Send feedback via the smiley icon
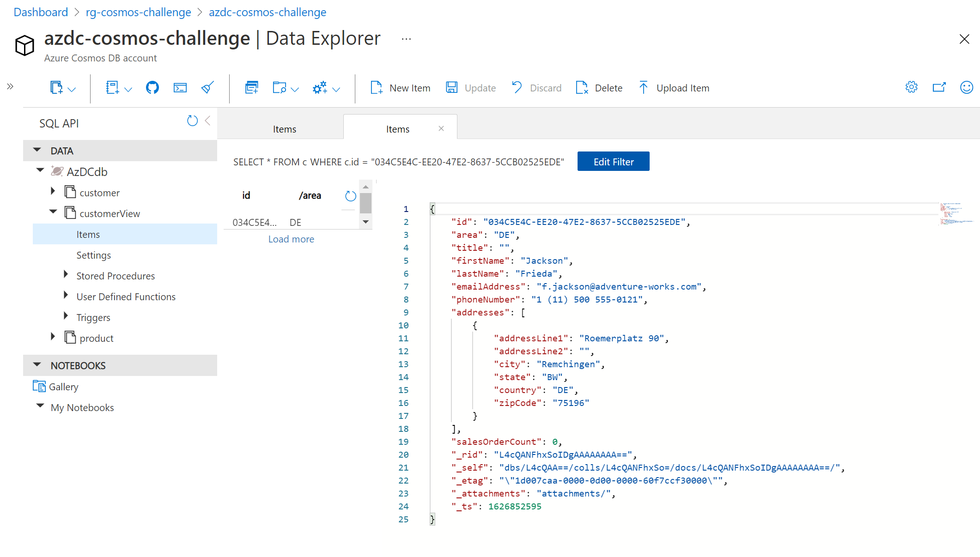The image size is (980, 557). (967, 87)
